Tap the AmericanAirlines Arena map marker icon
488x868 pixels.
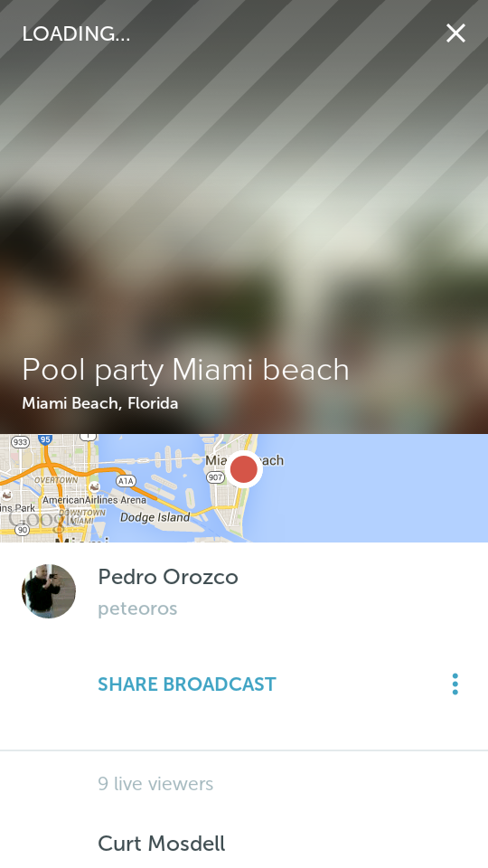(x=95, y=487)
